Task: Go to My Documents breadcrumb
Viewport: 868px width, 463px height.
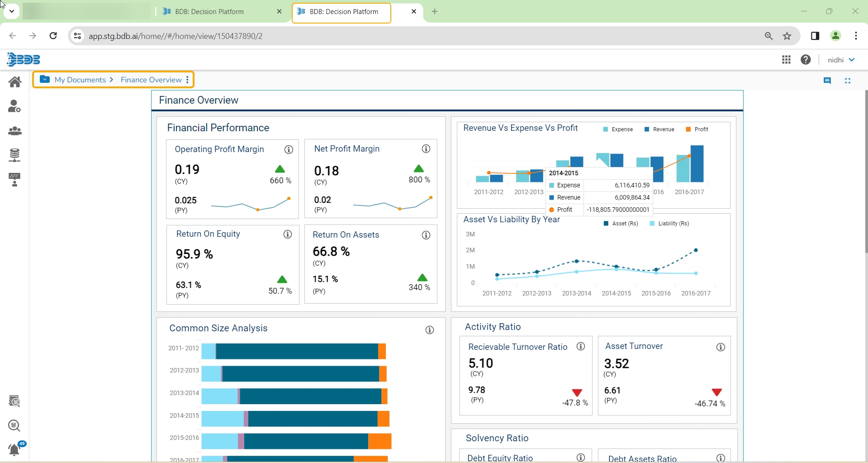Action: tap(80, 80)
